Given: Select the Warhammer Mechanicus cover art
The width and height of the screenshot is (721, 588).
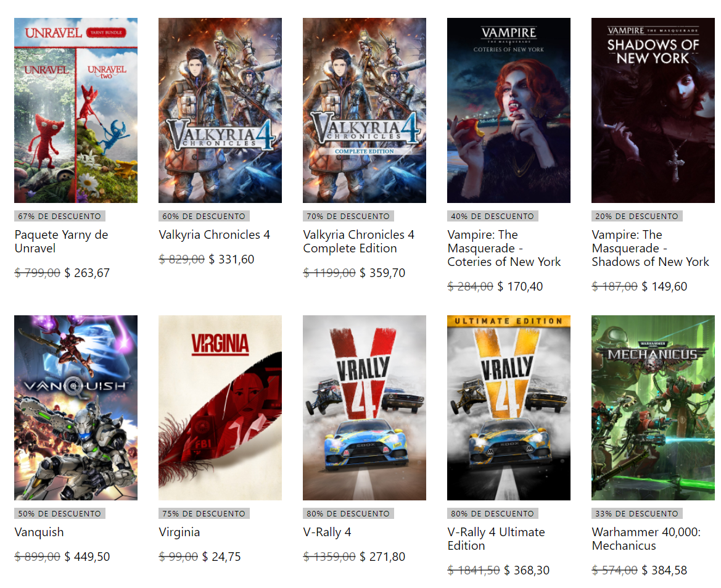Looking at the screenshot, I should [653, 408].
